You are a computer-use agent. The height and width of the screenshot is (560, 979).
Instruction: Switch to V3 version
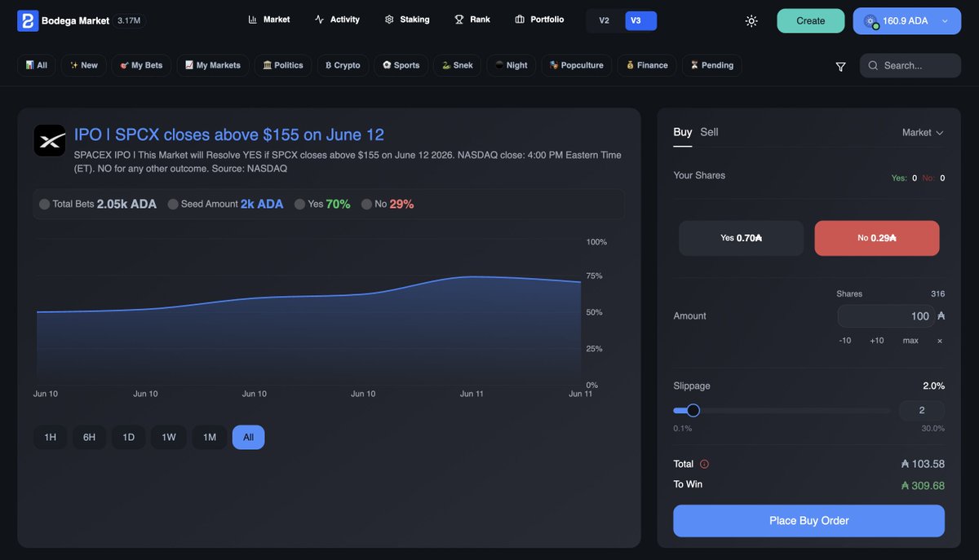640,20
